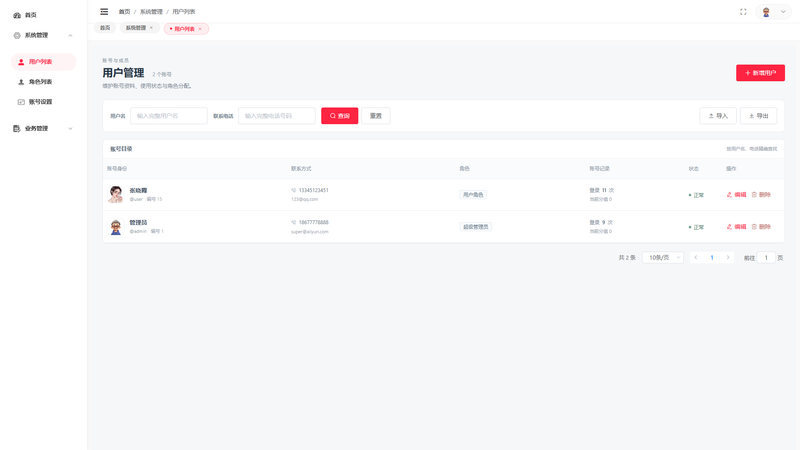Viewport: 800px width, 450px height.
Task: Click phone number 18677778888
Action: point(313,222)
